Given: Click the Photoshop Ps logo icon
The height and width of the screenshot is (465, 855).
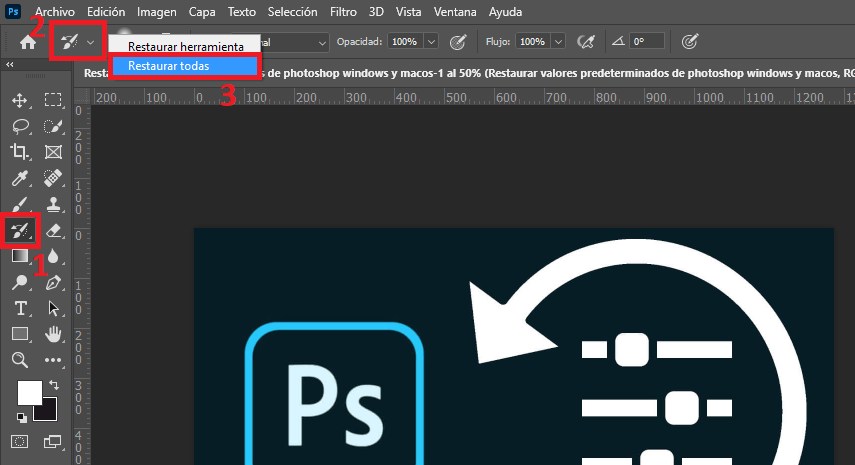Looking at the screenshot, I should pyautogui.click(x=13, y=11).
